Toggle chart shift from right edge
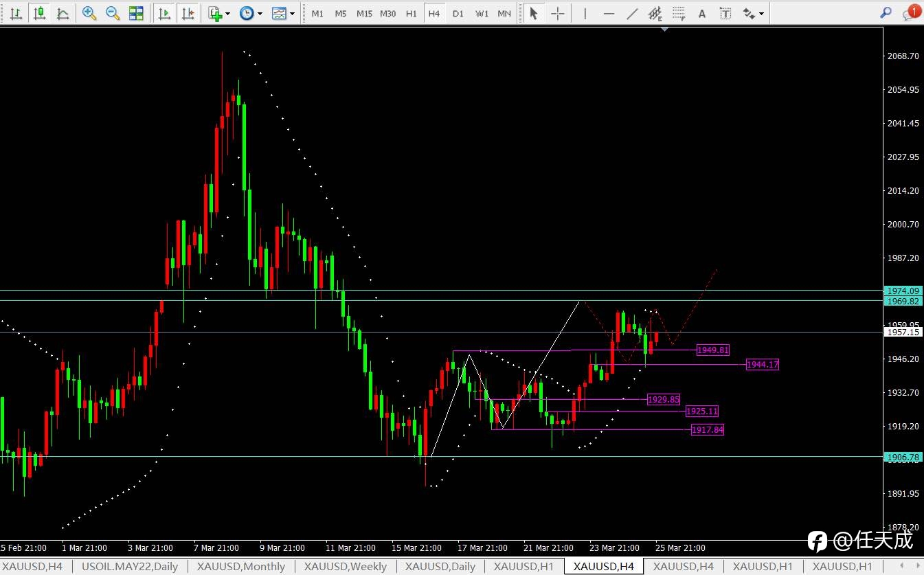This screenshot has width=924, height=575. [188, 13]
